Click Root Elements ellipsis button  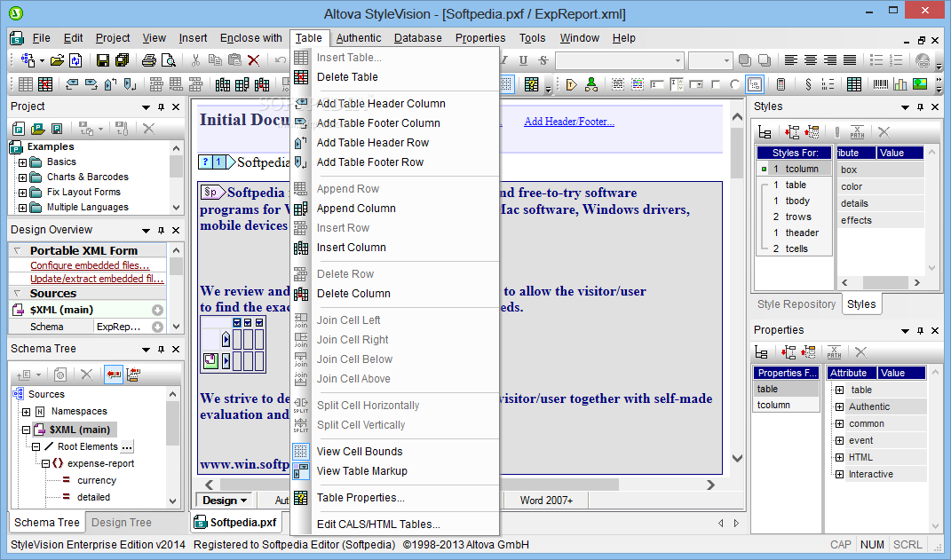(x=126, y=447)
